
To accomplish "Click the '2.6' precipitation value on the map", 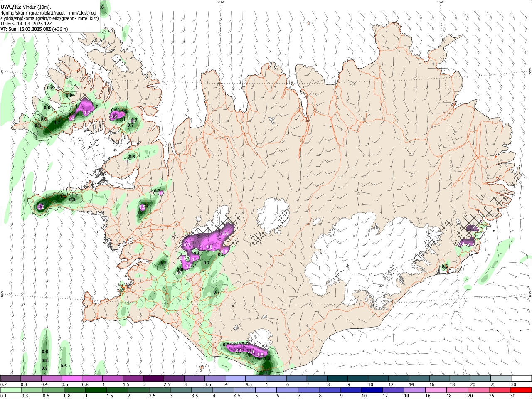I will pos(115,116).
